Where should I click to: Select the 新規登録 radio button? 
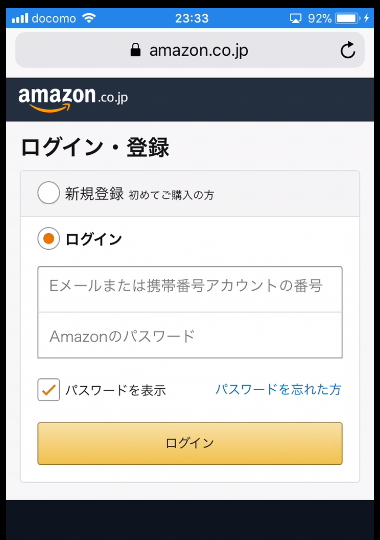pos(49,193)
